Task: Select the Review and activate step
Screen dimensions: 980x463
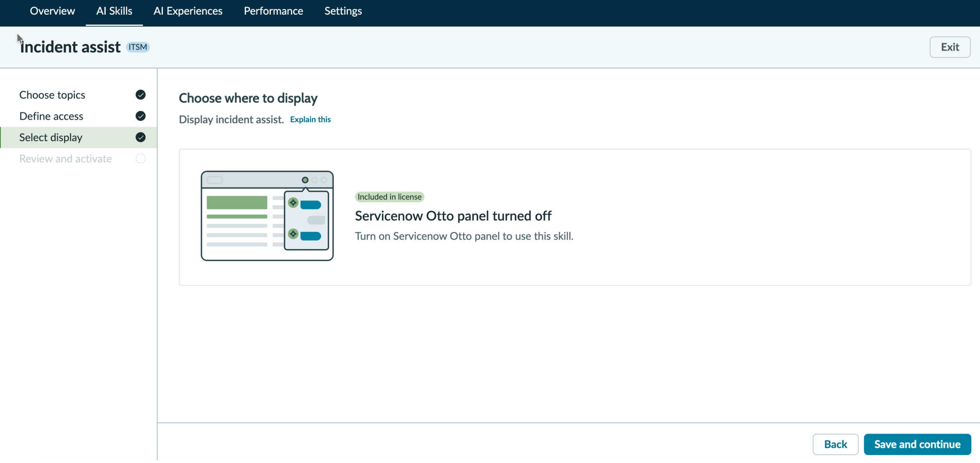Action: pyautogui.click(x=79, y=159)
